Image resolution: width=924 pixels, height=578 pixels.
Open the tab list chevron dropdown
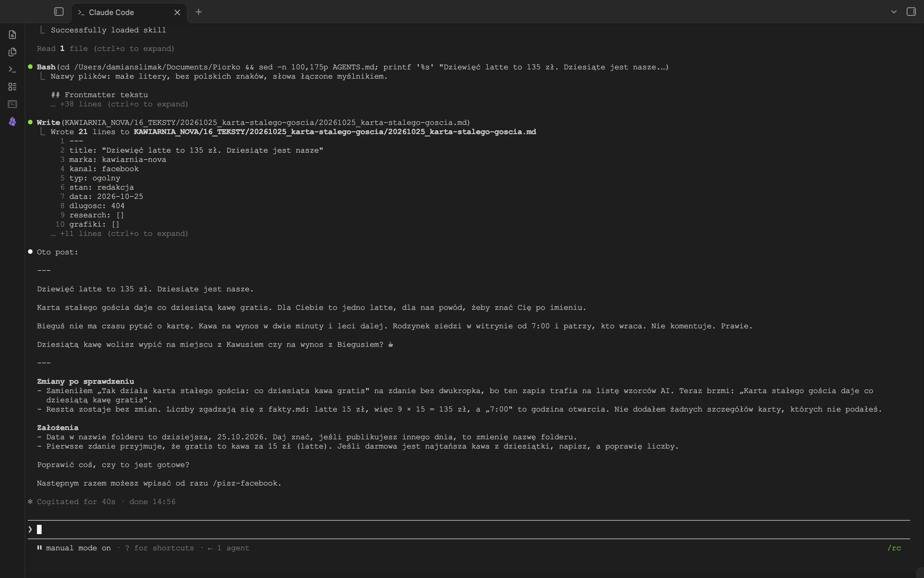point(893,12)
